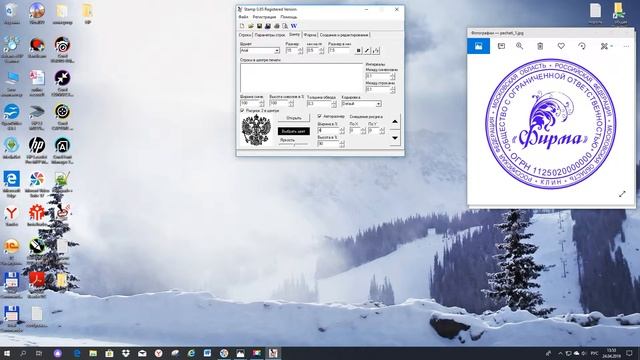Viewport: 640px width, 360px height.
Task: Adjust the Размер font size stepper
Action: (x=301, y=51)
